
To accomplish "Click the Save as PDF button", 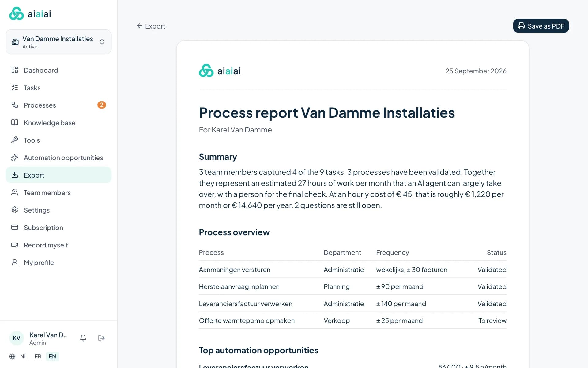I will coord(541,26).
